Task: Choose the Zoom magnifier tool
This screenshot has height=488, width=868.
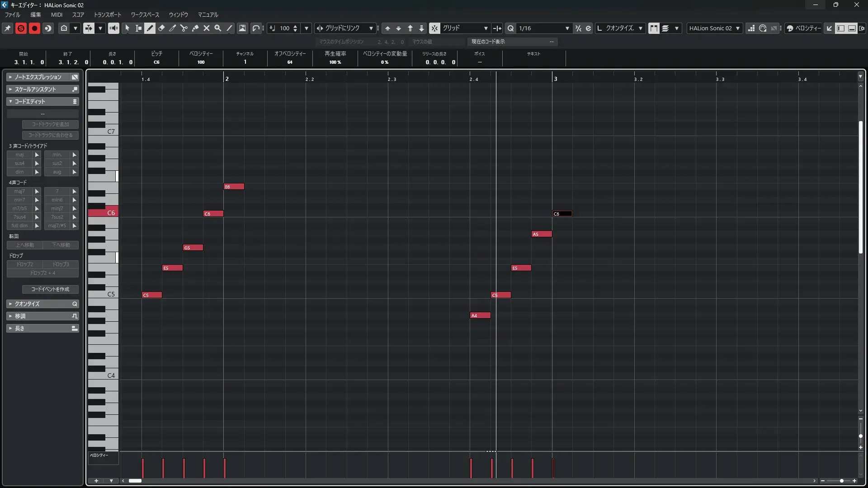Action: (218, 28)
